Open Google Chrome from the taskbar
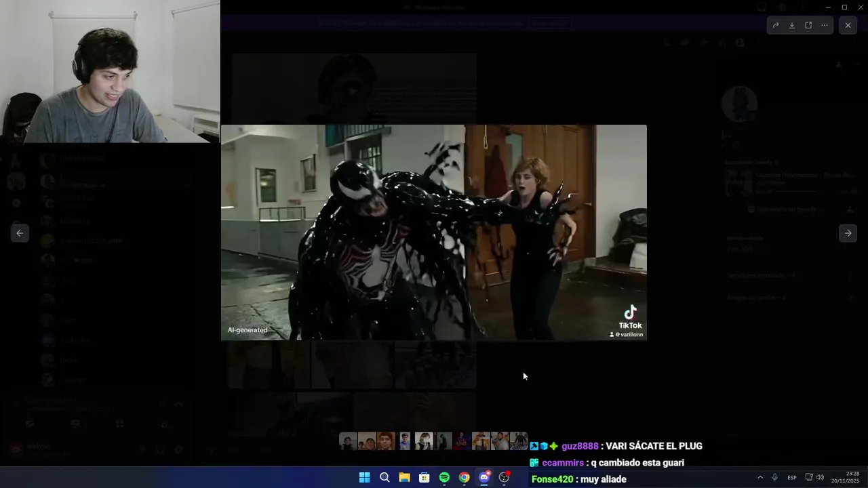Screen dimensions: 868x488 464,478
